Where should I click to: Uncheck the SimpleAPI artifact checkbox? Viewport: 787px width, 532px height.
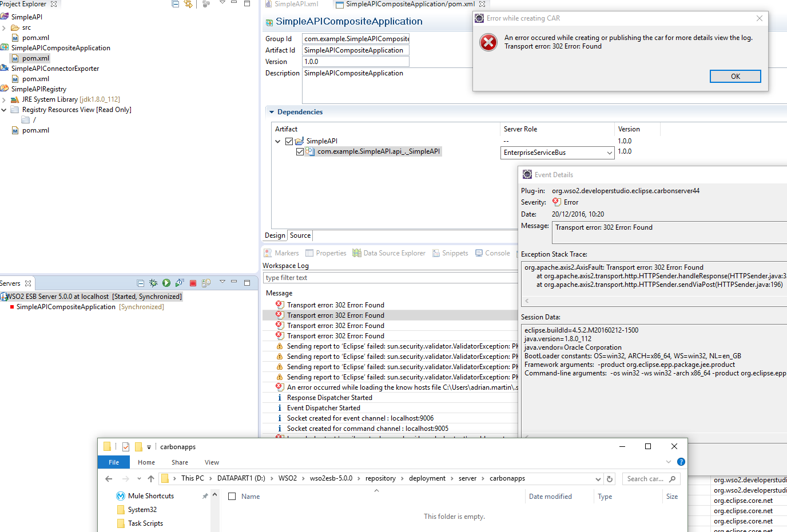pyautogui.click(x=289, y=141)
